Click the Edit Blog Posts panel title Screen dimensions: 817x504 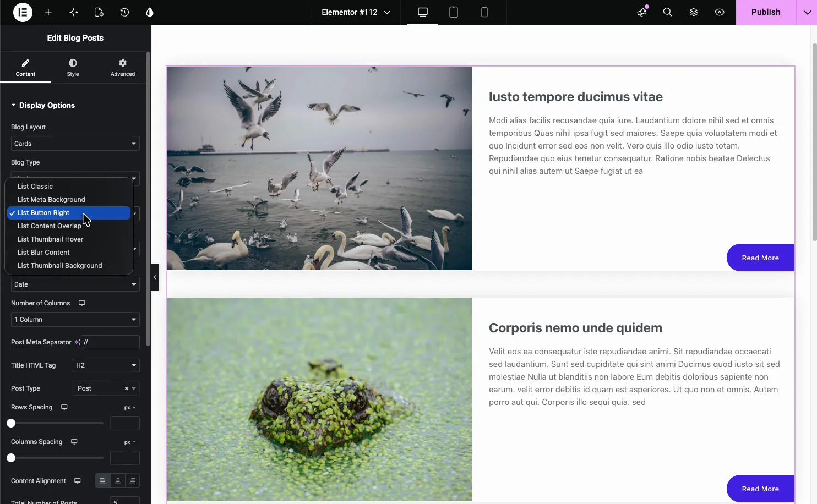(x=75, y=38)
